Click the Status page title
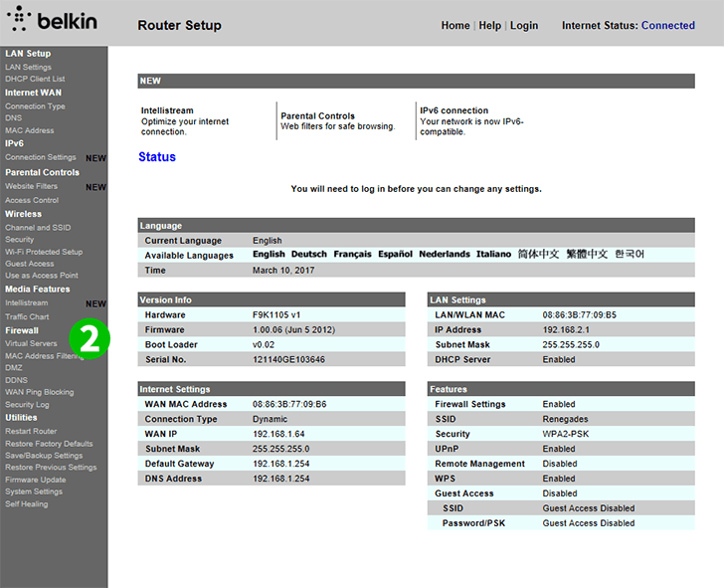The image size is (724, 588). pos(157,157)
